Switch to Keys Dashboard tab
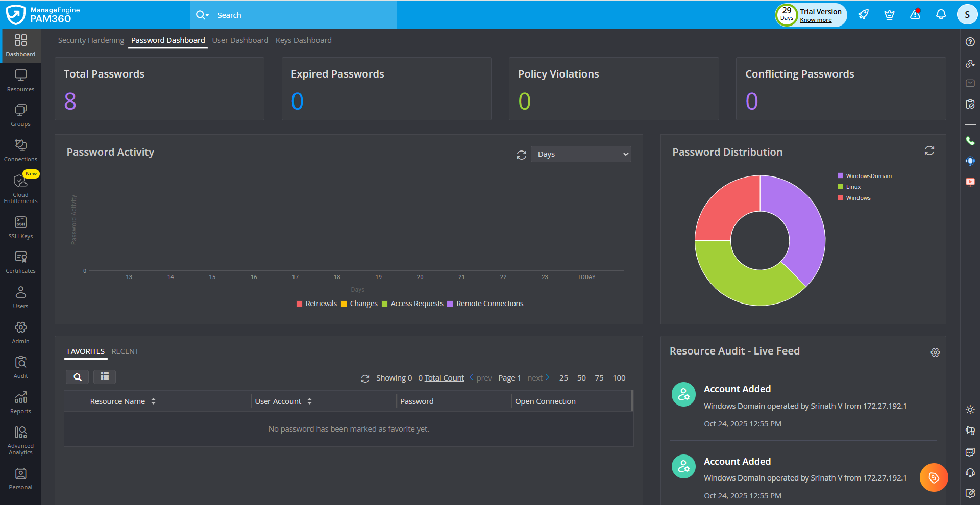 click(x=303, y=40)
